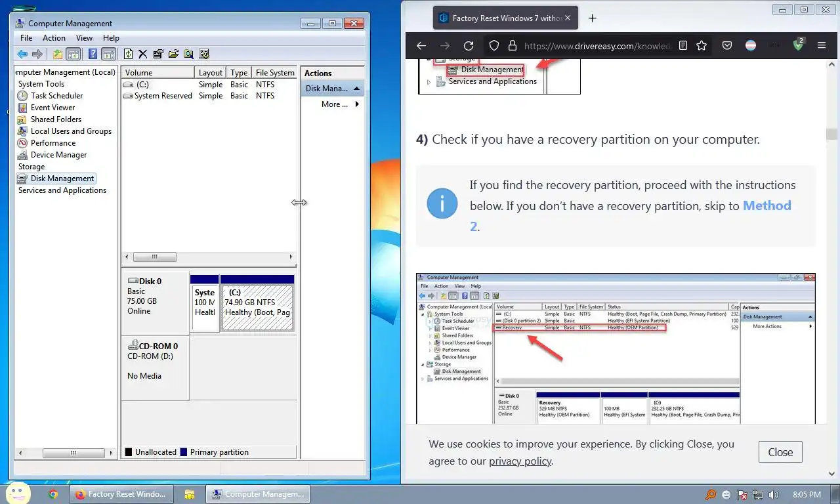Open the privacy policy link
The image size is (840, 504).
[520, 461]
